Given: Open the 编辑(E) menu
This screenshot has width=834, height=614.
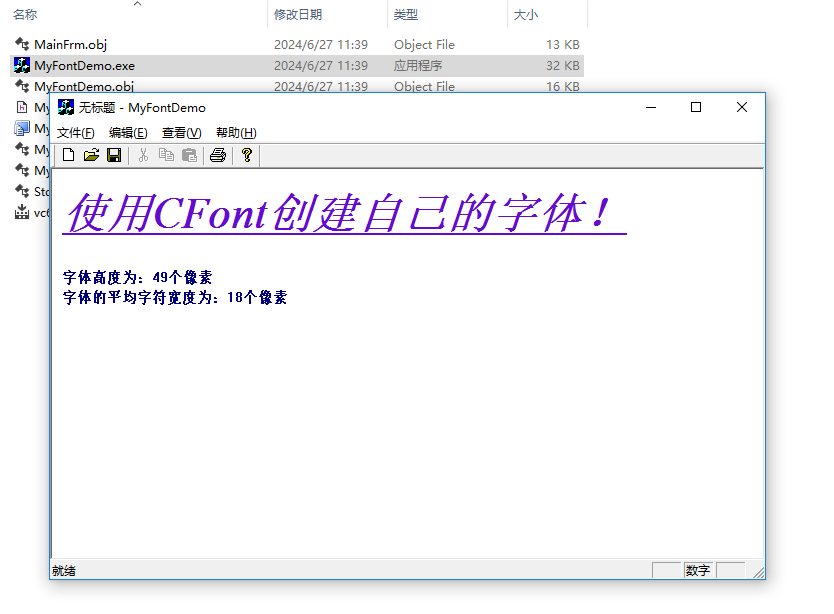Looking at the screenshot, I should 128,132.
